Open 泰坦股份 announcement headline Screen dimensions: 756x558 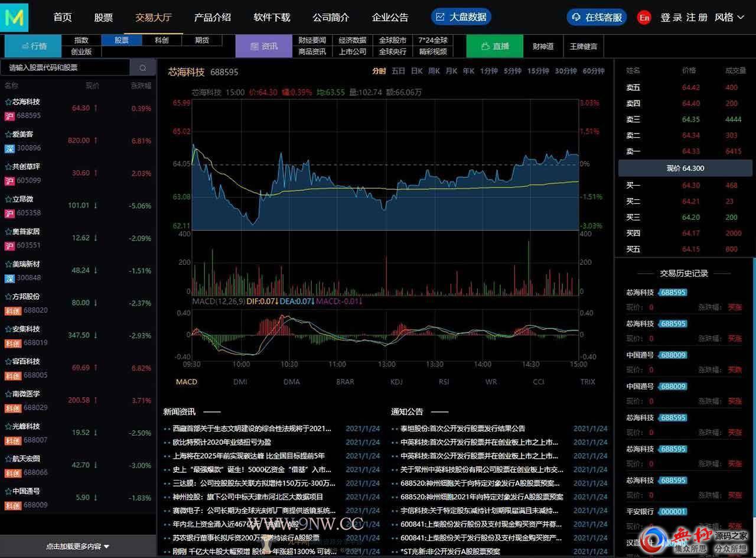[462, 429]
